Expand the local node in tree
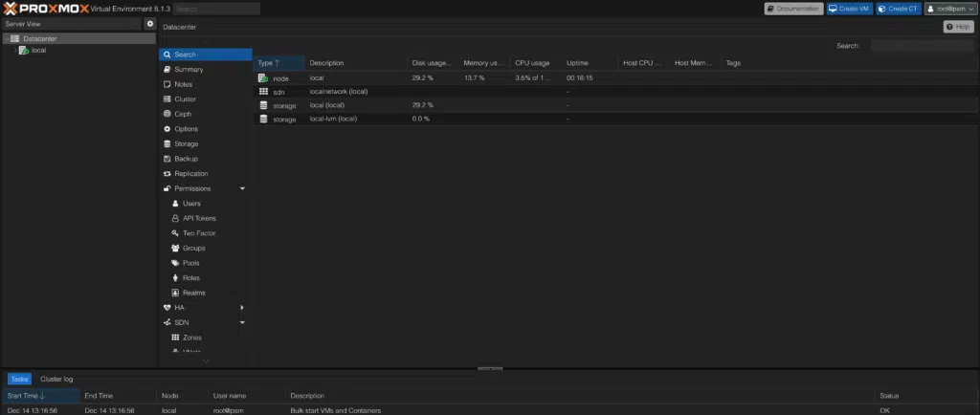 tap(15, 51)
